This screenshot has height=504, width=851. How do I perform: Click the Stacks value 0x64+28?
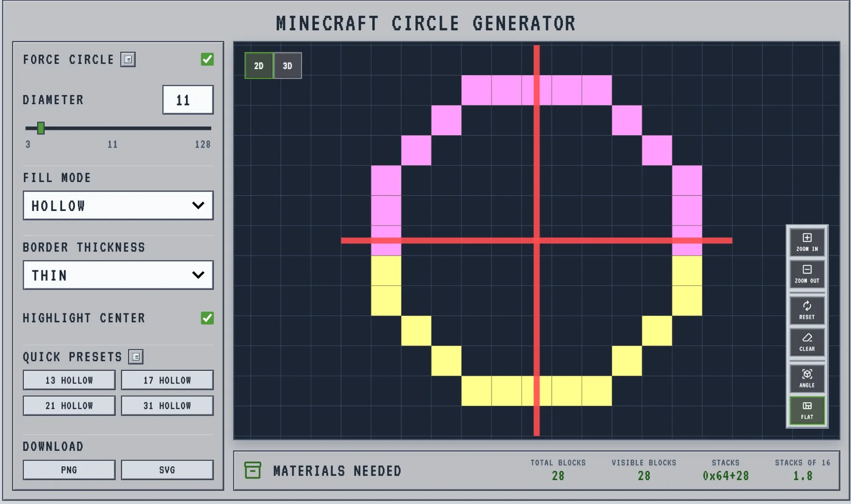725,476
